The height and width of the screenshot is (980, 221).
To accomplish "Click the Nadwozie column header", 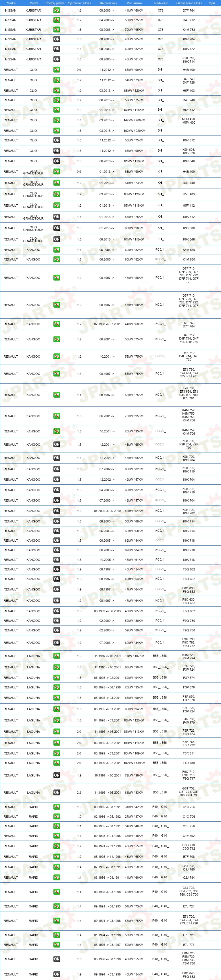I will point(161,3).
